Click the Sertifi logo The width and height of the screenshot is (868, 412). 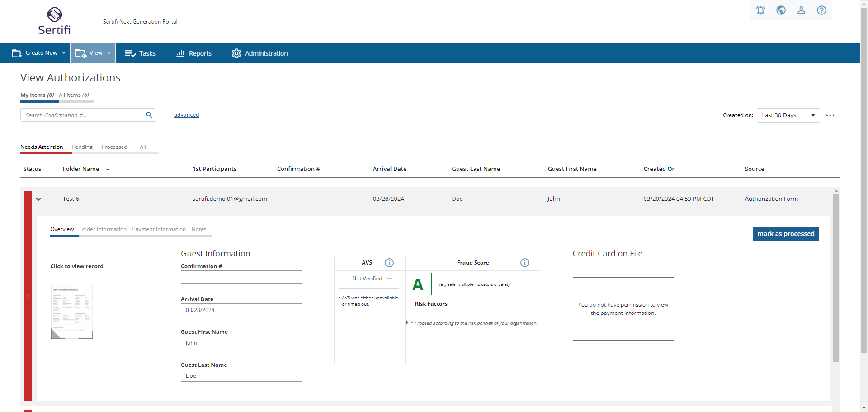click(x=54, y=21)
